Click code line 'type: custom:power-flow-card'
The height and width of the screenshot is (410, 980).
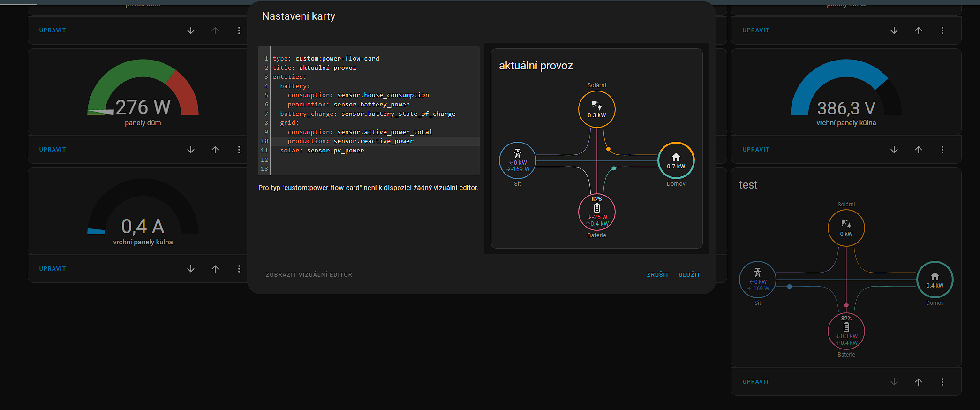coord(326,59)
